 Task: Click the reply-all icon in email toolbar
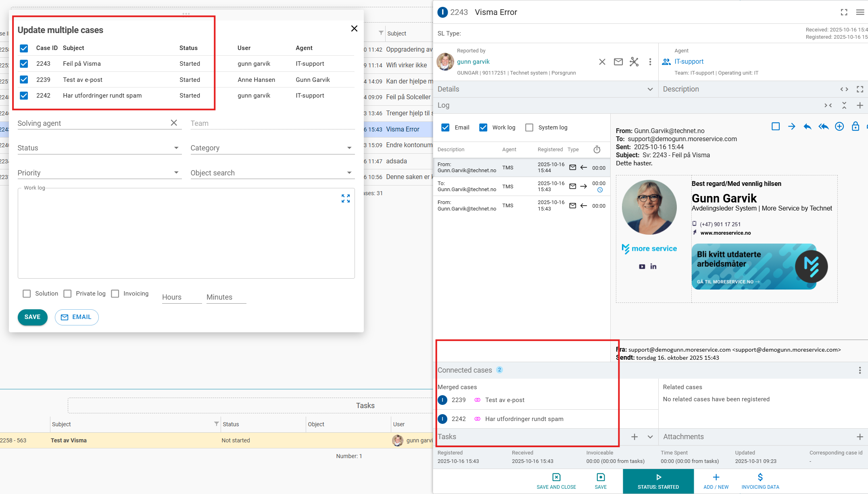tap(823, 127)
